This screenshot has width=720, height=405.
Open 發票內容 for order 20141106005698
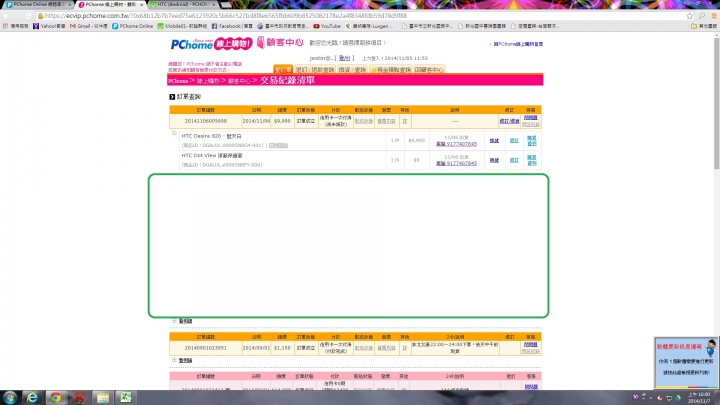pyautogui.click(x=386, y=121)
